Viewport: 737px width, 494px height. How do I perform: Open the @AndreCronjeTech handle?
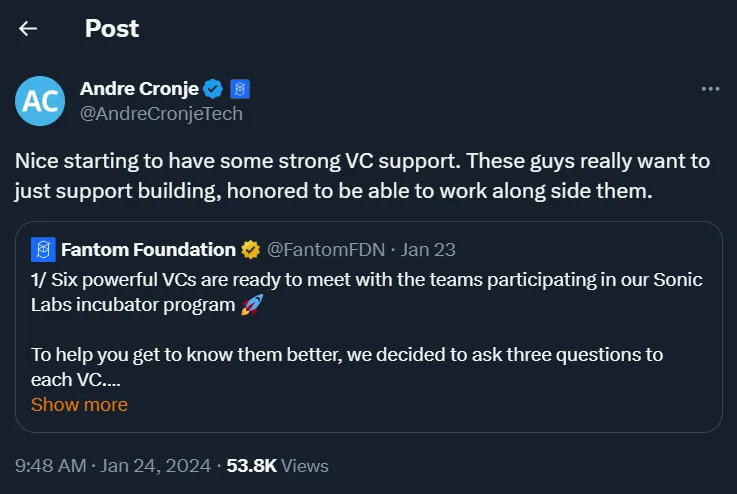pos(161,114)
